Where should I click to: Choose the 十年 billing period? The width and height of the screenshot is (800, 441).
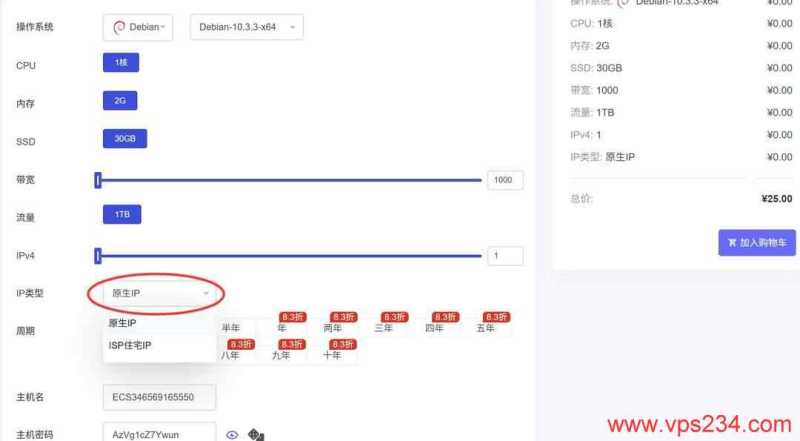332,355
